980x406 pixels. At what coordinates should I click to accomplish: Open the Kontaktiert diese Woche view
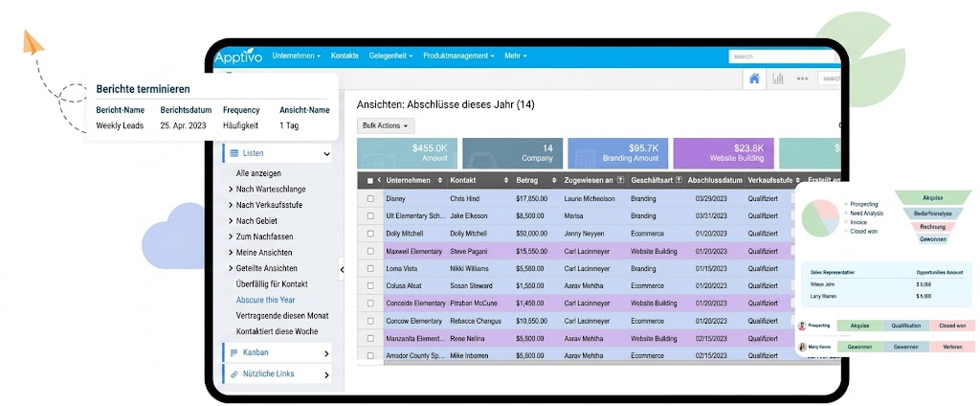click(277, 331)
